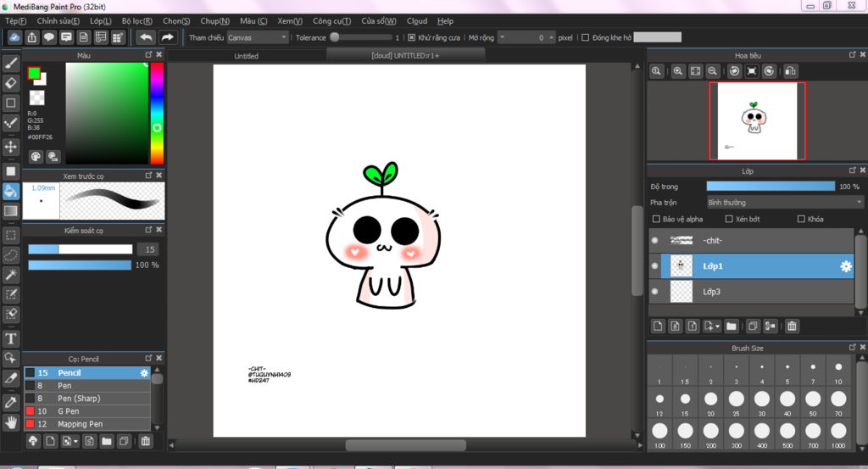Create a new raster layer
This screenshot has width=868, height=469.
tap(658, 327)
